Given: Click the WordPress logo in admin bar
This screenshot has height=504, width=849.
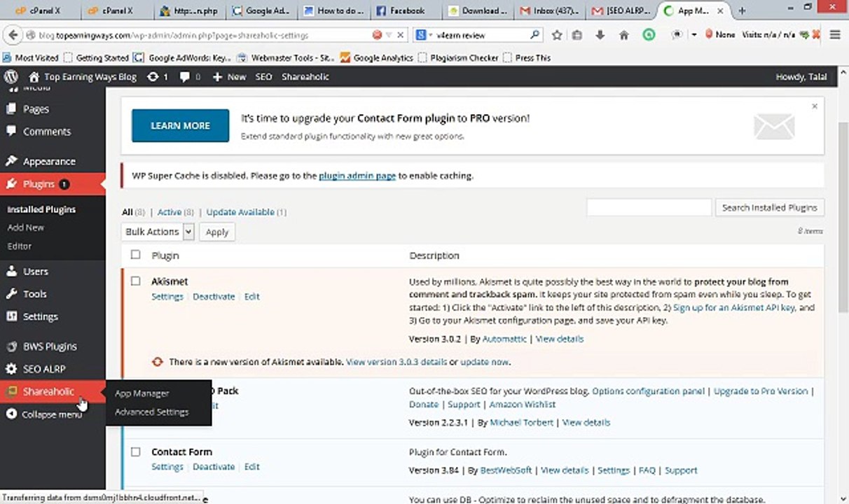Looking at the screenshot, I should click(11, 77).
